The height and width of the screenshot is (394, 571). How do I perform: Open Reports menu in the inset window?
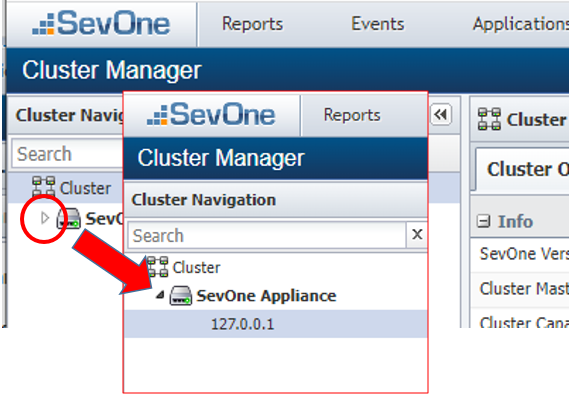352,115
